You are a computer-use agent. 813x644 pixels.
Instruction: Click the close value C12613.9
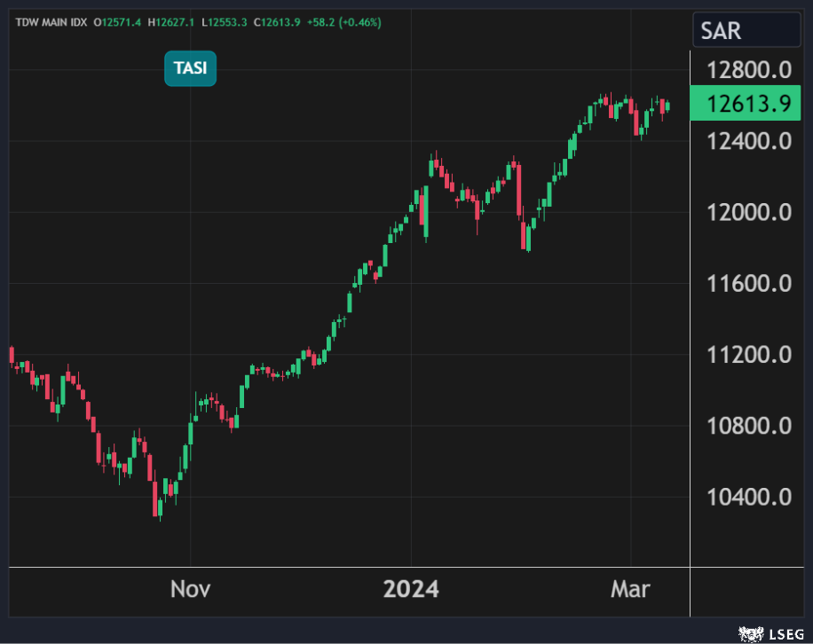click(x=277, y=22)
